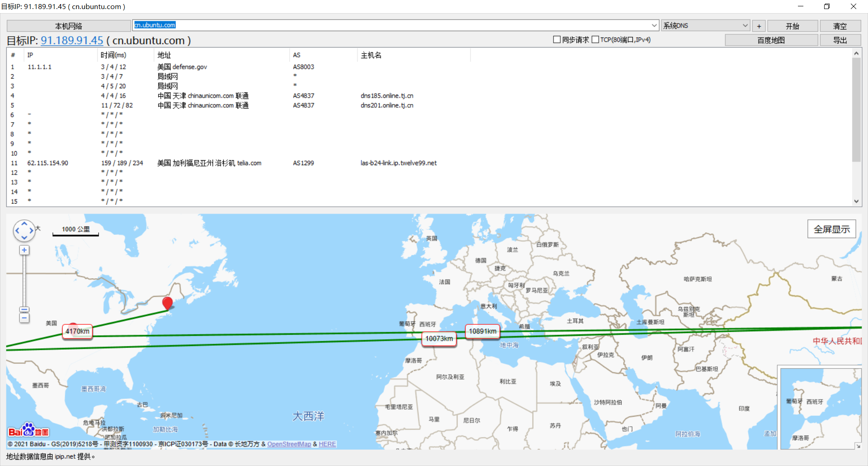Click the 美国 defense.gov address cell
Viewport: 868px width, 466px height.
tap(182, 67)
